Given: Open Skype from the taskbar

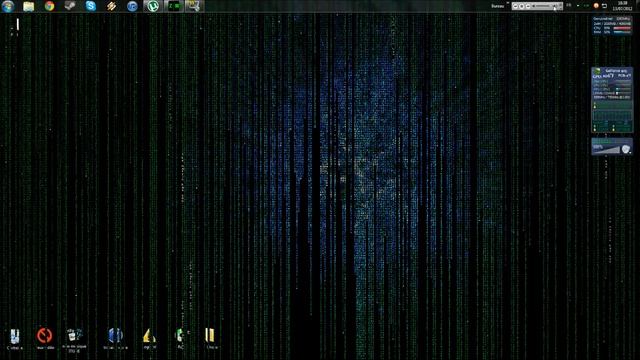Looking at the screenshot, I should pyautogui.click(x=91, y=6).
